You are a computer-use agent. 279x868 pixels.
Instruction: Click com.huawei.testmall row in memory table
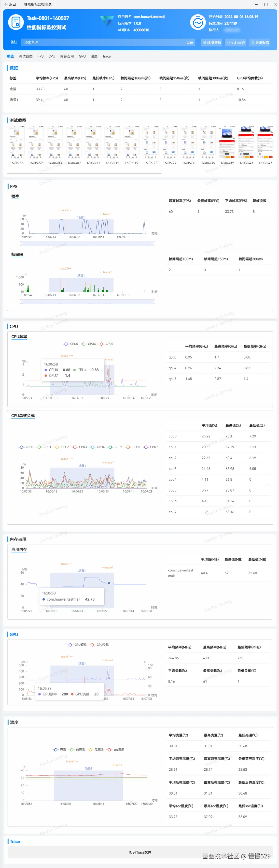(x=218, y=573)
